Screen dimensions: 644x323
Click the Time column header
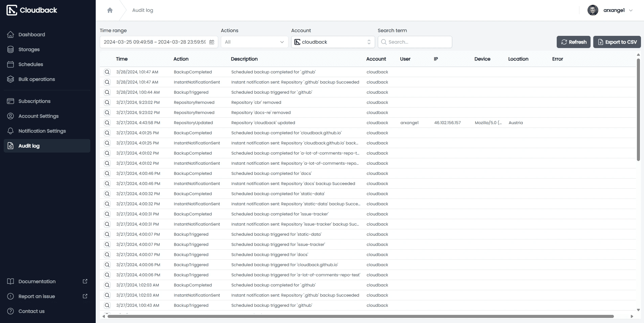[122, 59]
